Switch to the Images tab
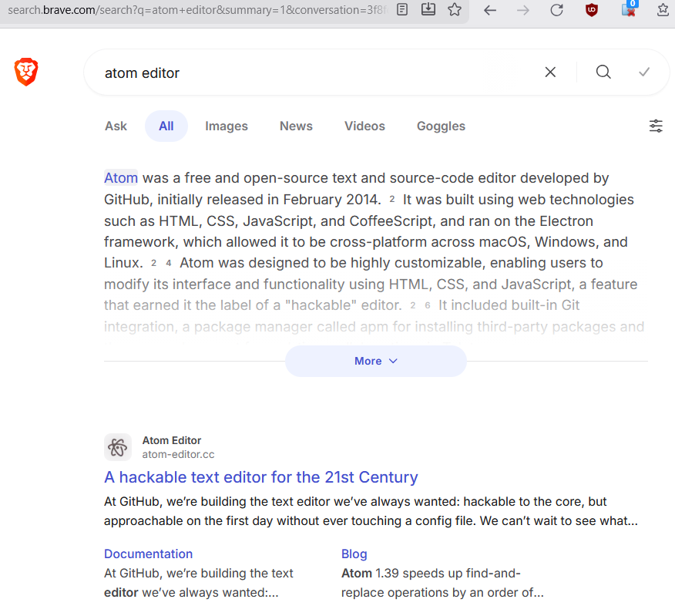675x616 pixels. (x=227, y=126)
